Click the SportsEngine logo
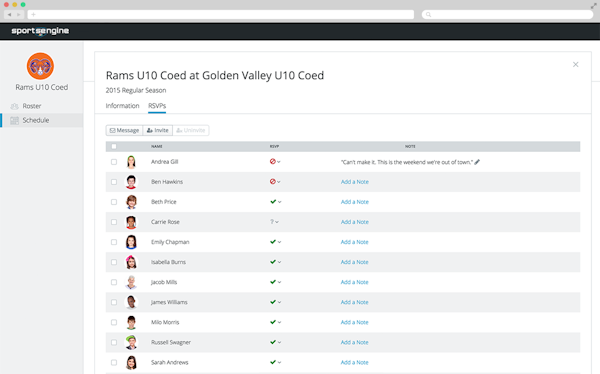The image size is (600, 374). pos(40,31)
